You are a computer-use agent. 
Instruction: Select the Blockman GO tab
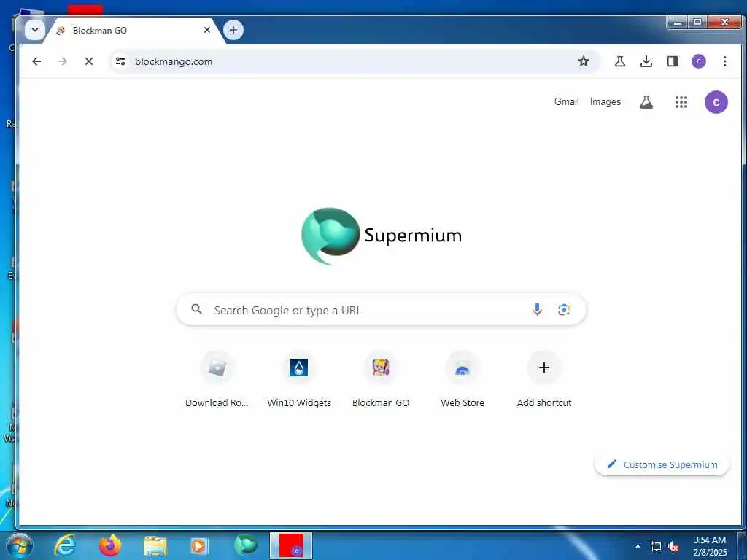[x=133, y=31]
